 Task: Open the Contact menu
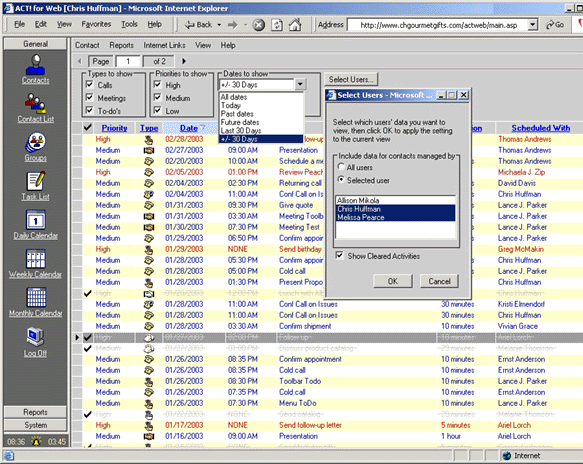[x=87, y=45]
